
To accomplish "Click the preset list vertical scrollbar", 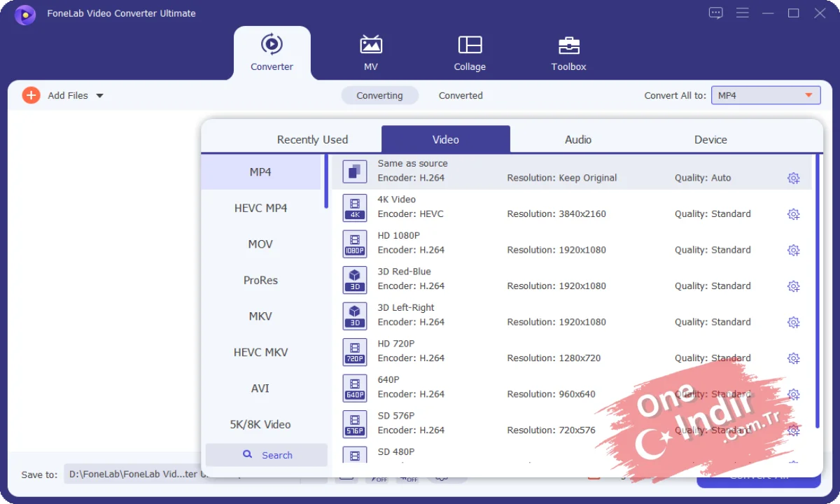I will coord(818,291).
